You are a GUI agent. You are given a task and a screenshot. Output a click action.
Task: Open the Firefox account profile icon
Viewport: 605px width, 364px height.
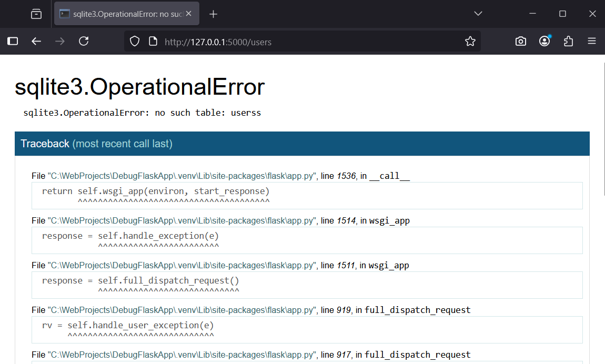coord(544,41)
